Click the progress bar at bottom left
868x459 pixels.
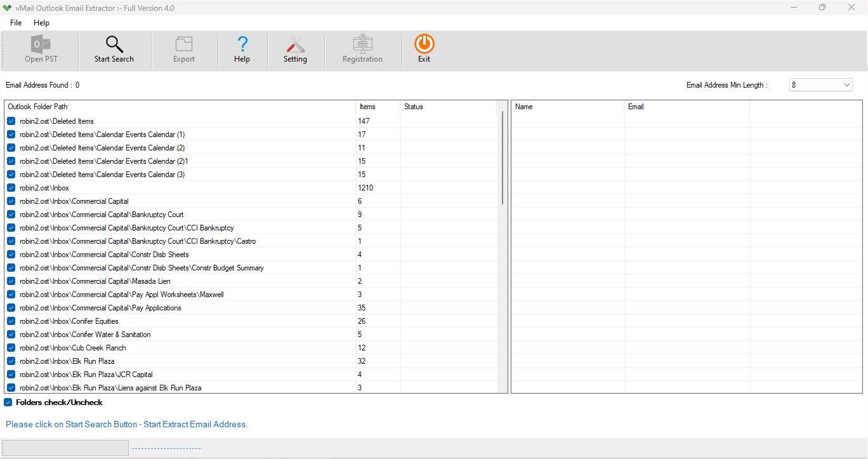pos(65,448)
